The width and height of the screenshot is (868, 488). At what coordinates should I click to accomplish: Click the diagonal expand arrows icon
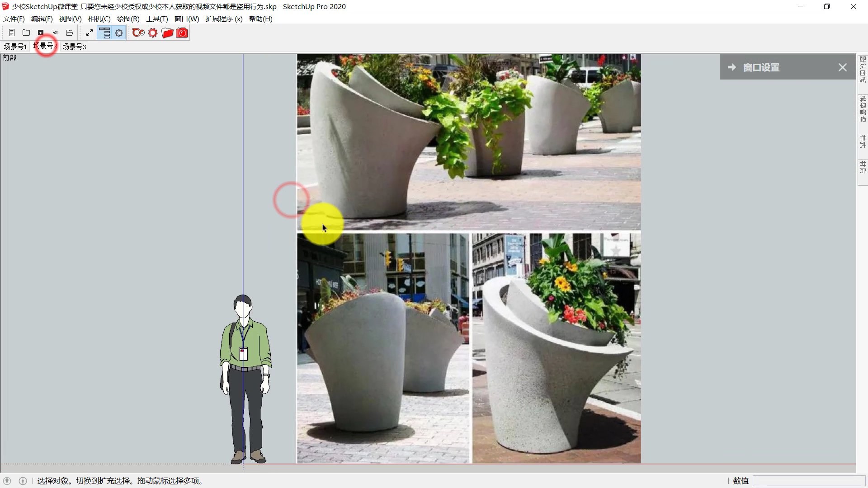pos(90,33)
